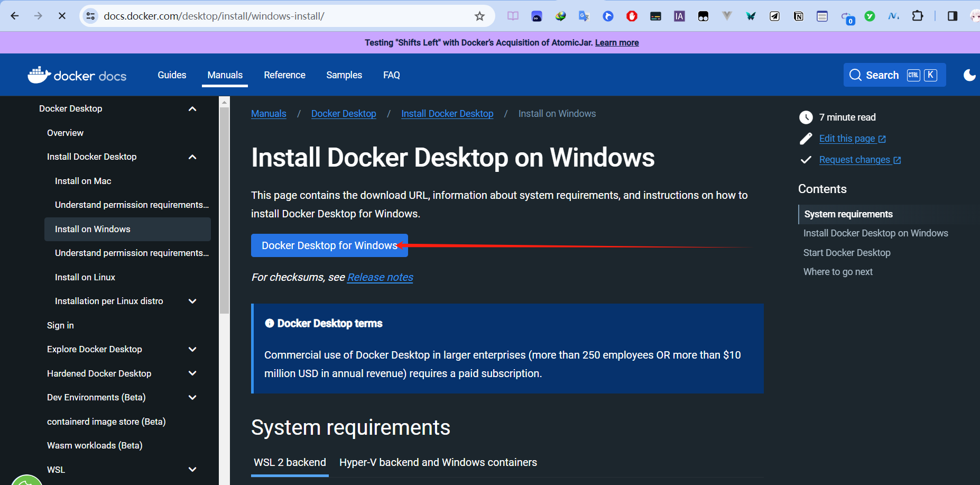Open the Release notes link
980x485 pixels.
point(380,277)
